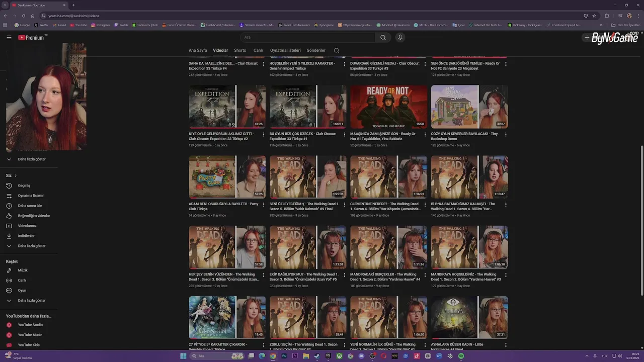Open Tiny Bookshop Demo video thumbnail
644x362 pixels.
(469, 107)
